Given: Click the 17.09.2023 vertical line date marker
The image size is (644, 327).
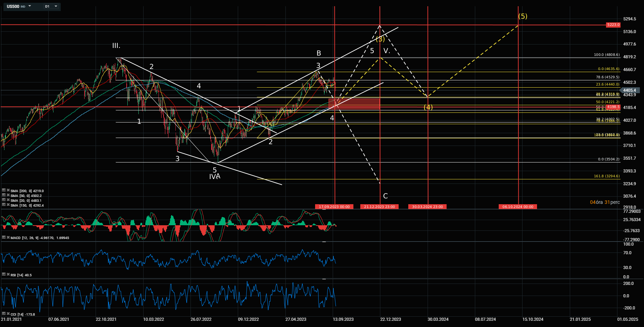Looking at the screenshot, I should (x=334, y=207).
